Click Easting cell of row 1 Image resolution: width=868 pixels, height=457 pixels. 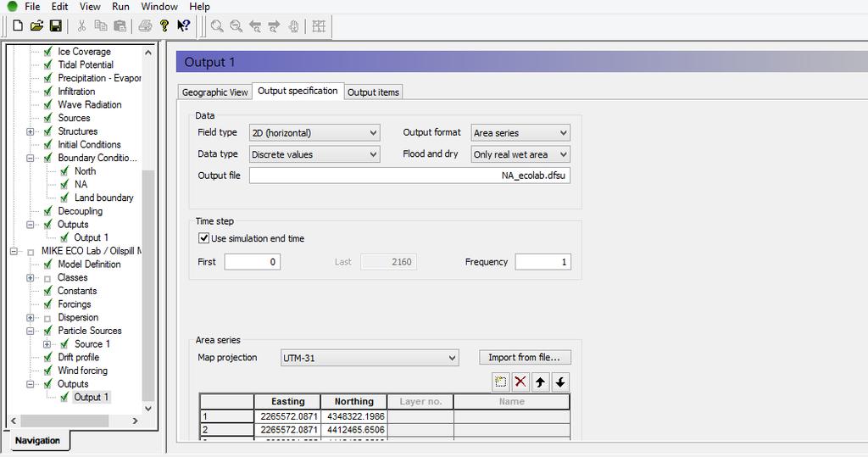(x=287, y=416)
